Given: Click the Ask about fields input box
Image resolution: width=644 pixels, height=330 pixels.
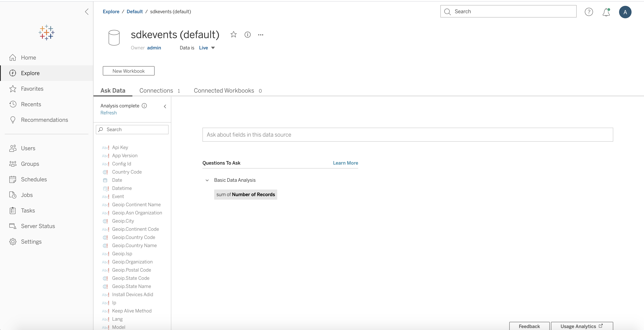Looking at the screenshot, I should pyautogui.click(x=407, y=135).
